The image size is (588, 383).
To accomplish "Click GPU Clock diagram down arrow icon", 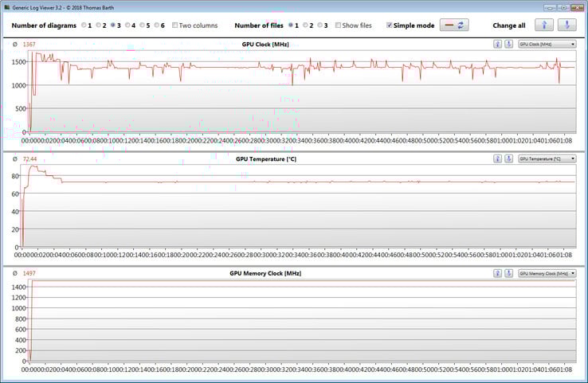I will pyautogui.click(x=509, y=45).
